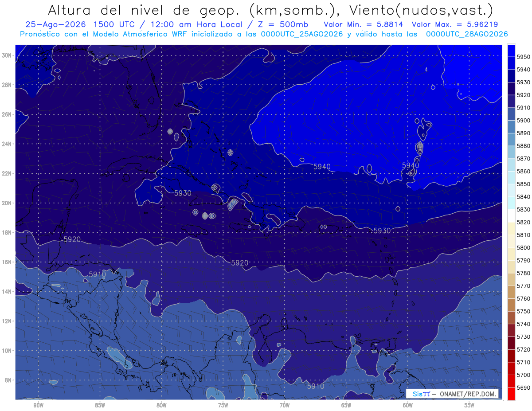The width and height of the screenshot is (532, 411).
Task: Click the legend value 5710
Action: point(523,362)
